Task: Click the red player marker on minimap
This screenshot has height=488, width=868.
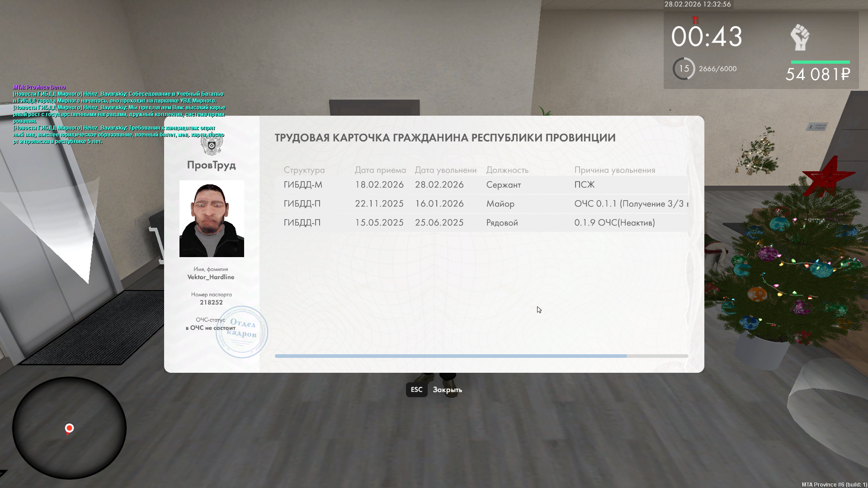Action: pyautogui.click(x=69, y=428)
